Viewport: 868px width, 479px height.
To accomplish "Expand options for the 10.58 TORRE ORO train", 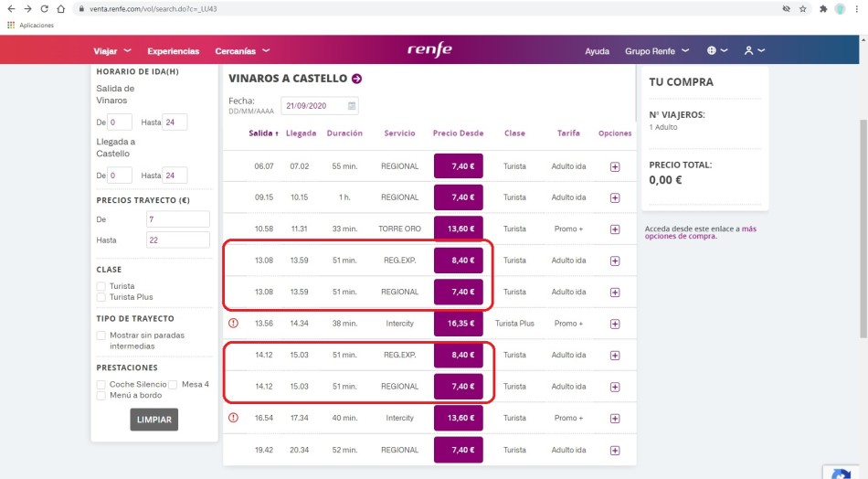I will (x=615, y=229).
